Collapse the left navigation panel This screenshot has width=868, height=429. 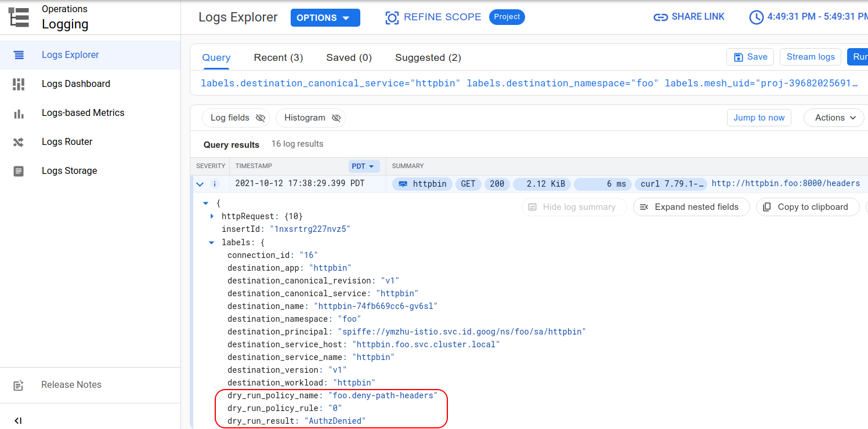[18, 420]
